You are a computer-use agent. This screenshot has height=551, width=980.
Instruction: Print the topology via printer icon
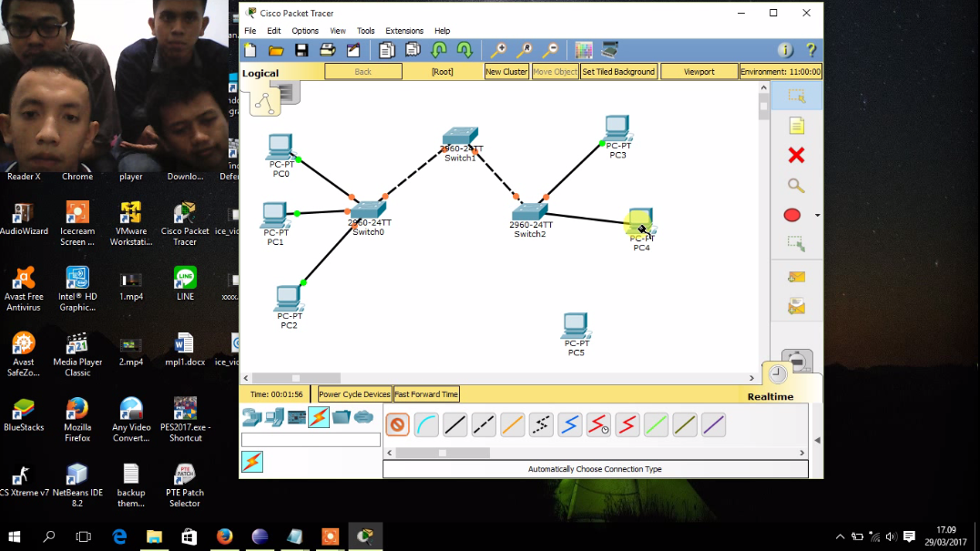[x=328, y=50]
